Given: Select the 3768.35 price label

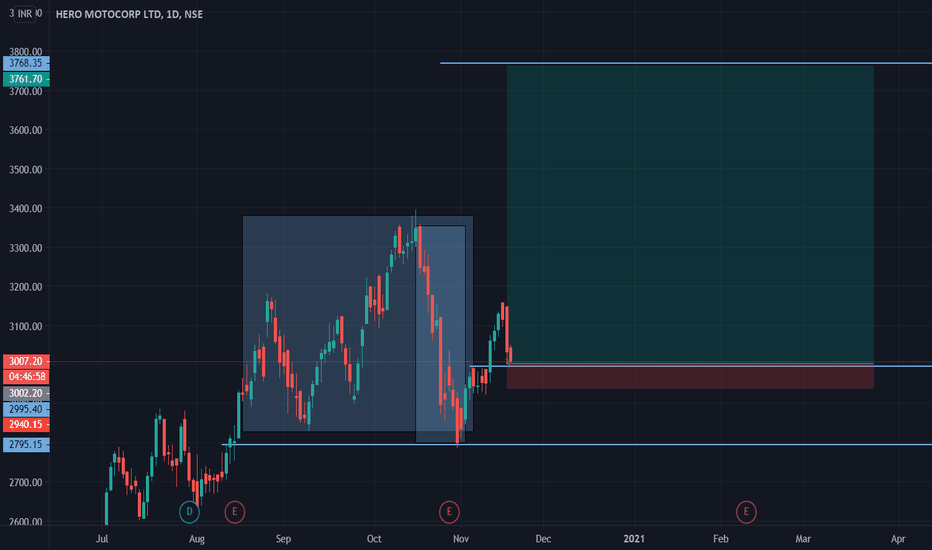Looking at the screenshot, I should (x=26, y=63).
